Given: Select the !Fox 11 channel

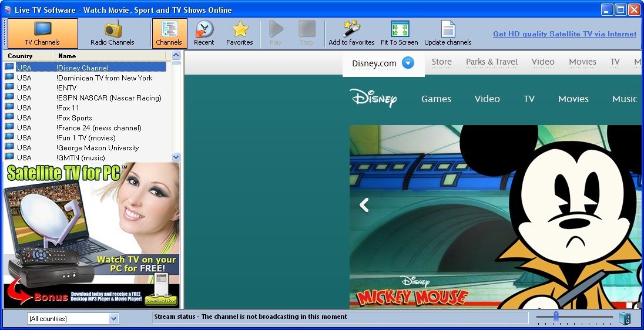Looking at the screenshot, I should 85,107.
